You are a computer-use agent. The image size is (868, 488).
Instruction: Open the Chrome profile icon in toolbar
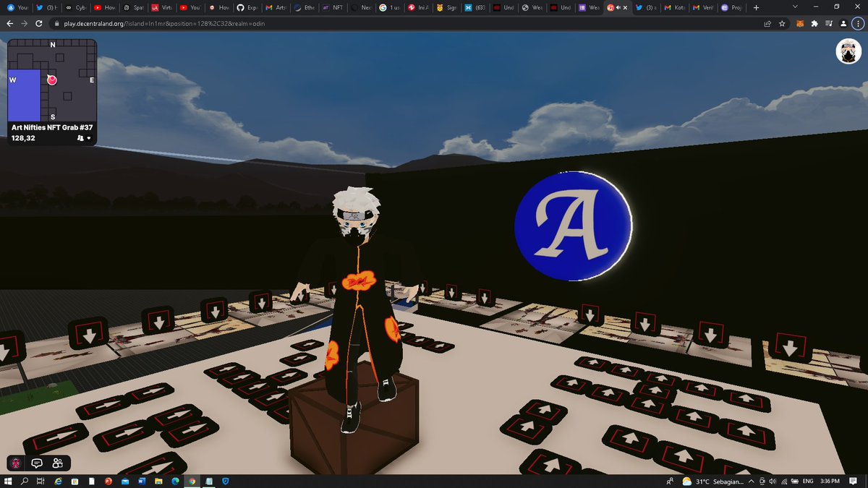pos(843,23)
